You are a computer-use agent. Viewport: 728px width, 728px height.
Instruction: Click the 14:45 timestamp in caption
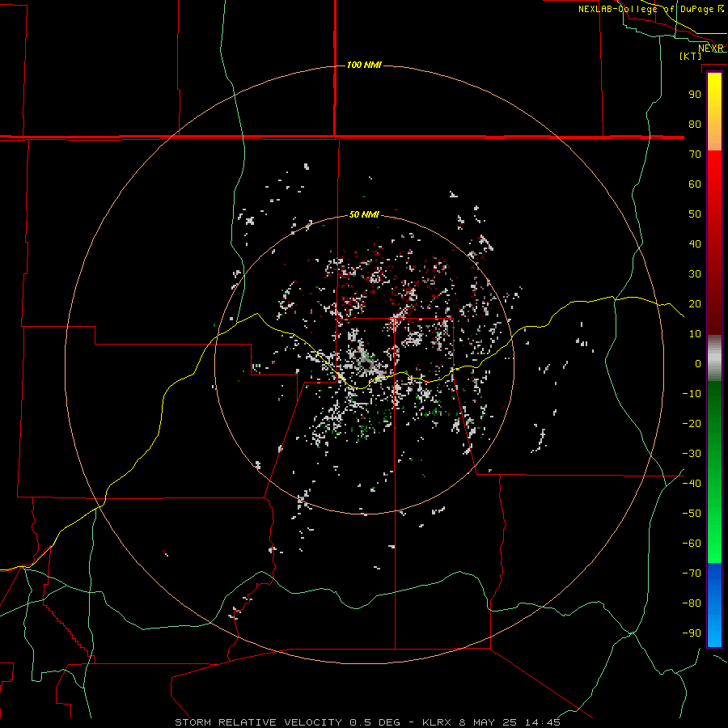click(543, 722)
